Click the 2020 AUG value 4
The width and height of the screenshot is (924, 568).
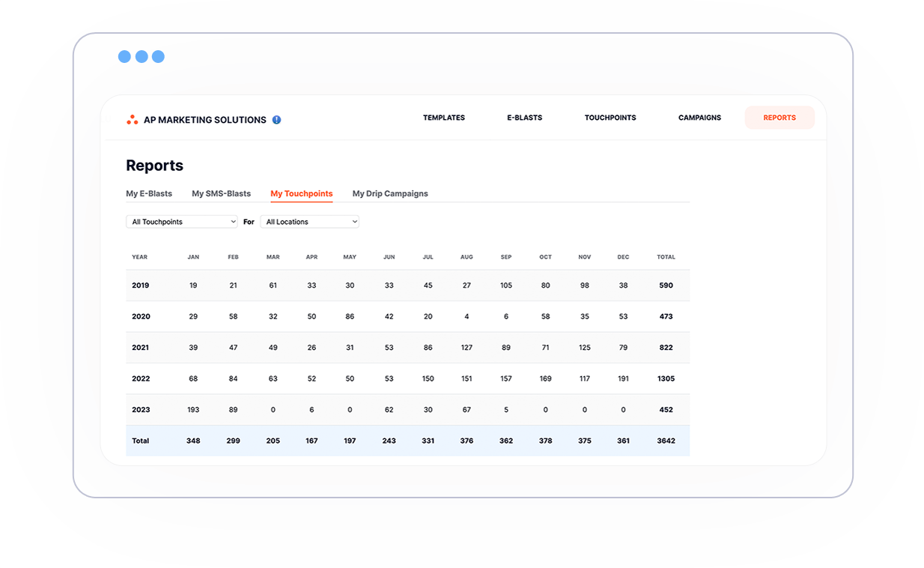(x=466, y=317)
